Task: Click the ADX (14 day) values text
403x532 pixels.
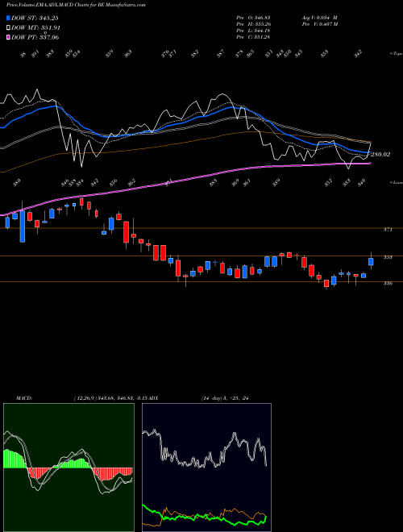Action: click(x=225, y=398)
